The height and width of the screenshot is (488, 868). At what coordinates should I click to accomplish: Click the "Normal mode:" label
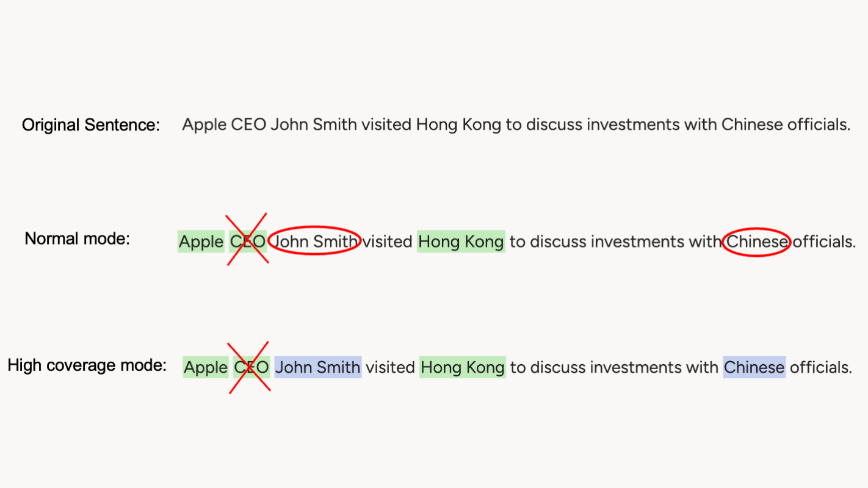click(x=78, y=239)
